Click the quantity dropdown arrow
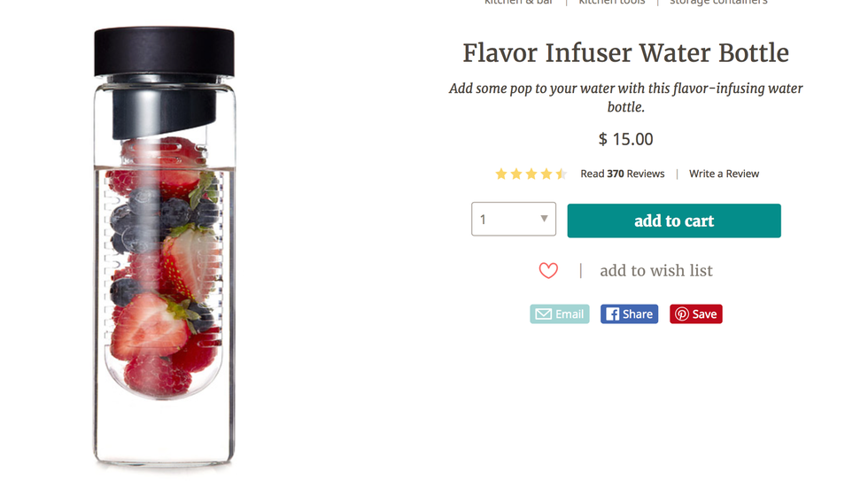Screen dimensions: 868x495 pyautogui.click(x=544, y=220)
